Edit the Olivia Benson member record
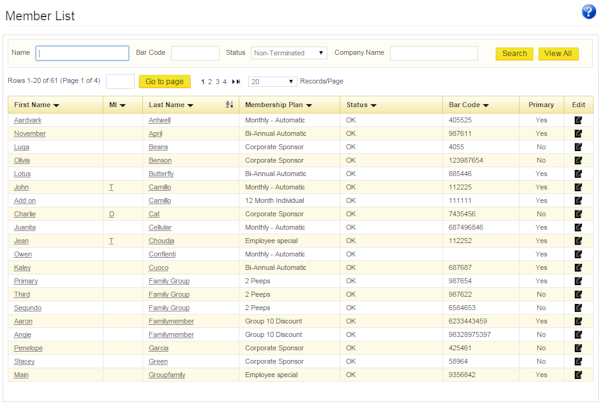Viewport: 600px width, 404px height. pos(578,160)
